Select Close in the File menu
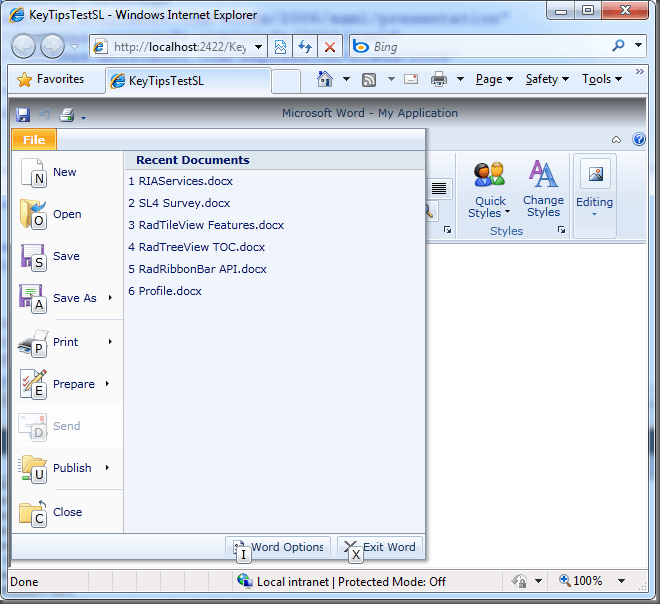 point(67,512)
